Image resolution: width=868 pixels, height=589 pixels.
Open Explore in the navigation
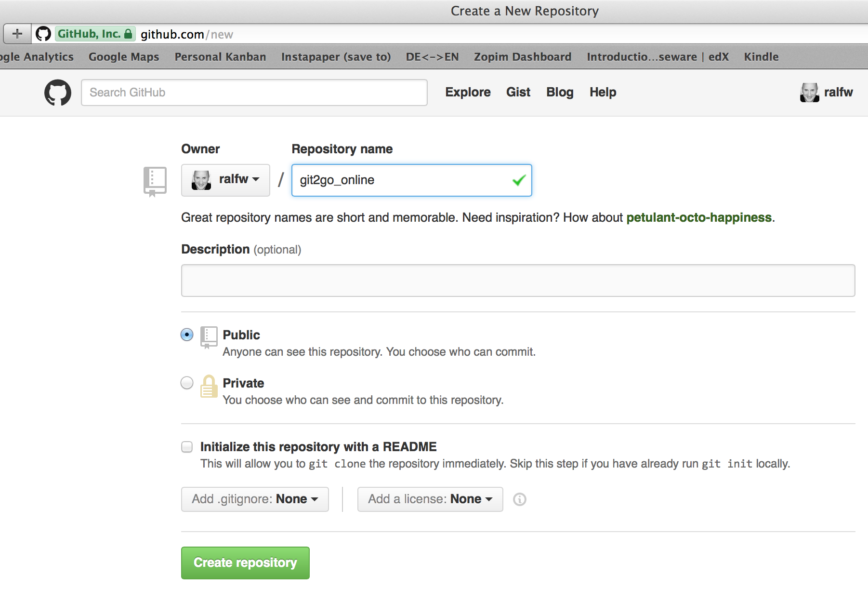click(468, 92)
